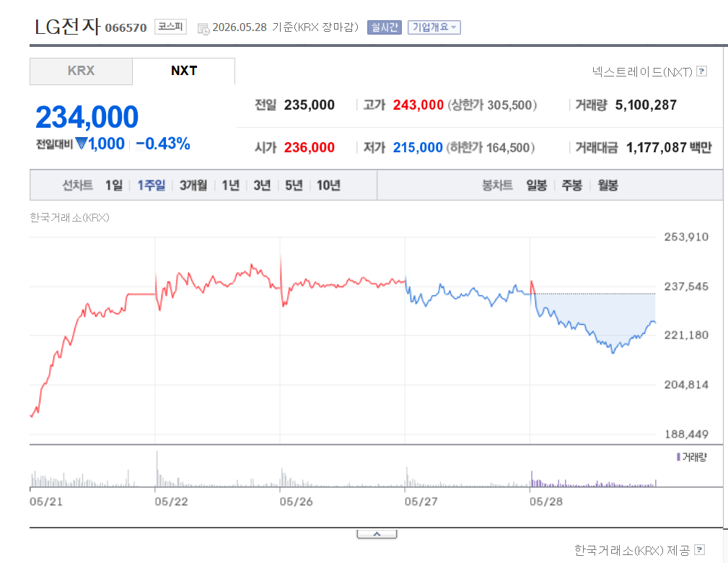Click the 실시간 button

click(384, 27)
